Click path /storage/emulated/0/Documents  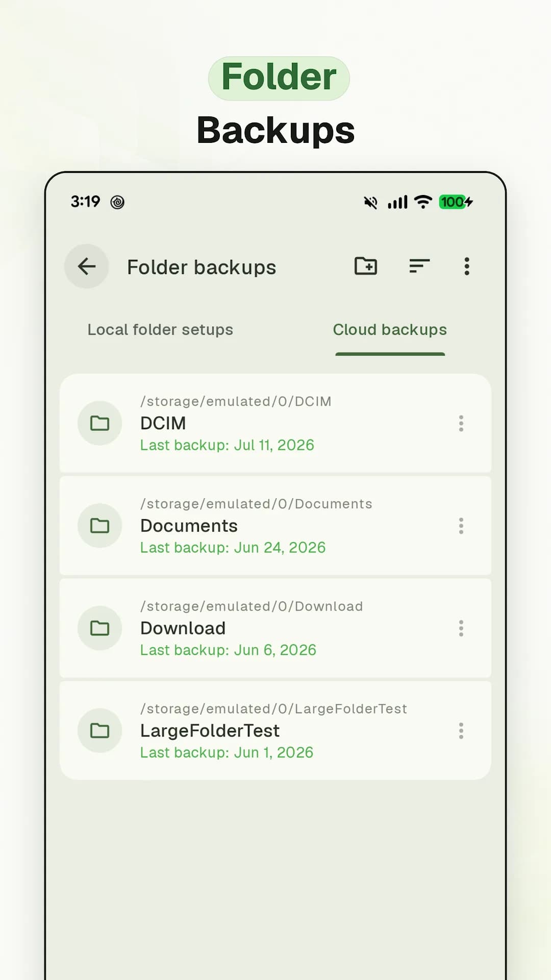click(256, 504)
